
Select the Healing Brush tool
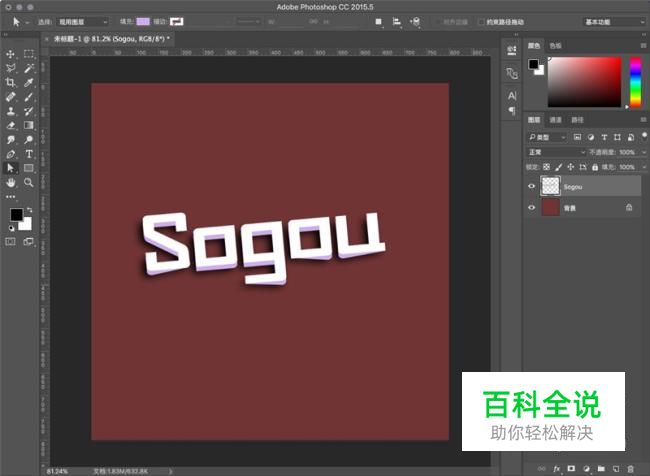(x=10, y=97)
